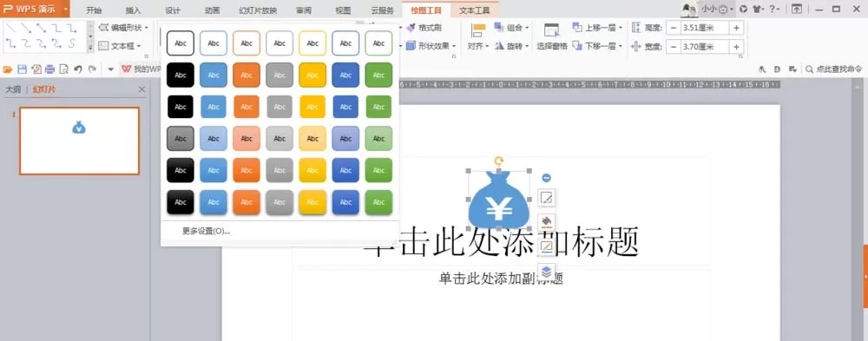Open the WPS 演示 application menu arrow
Viewport: 868px width, 341px height.
tap(66, 9)
